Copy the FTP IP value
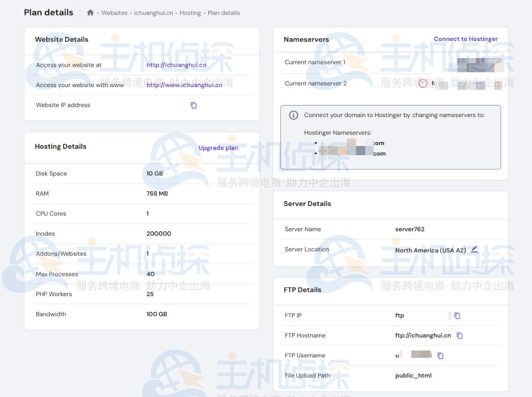 [457, 315]
